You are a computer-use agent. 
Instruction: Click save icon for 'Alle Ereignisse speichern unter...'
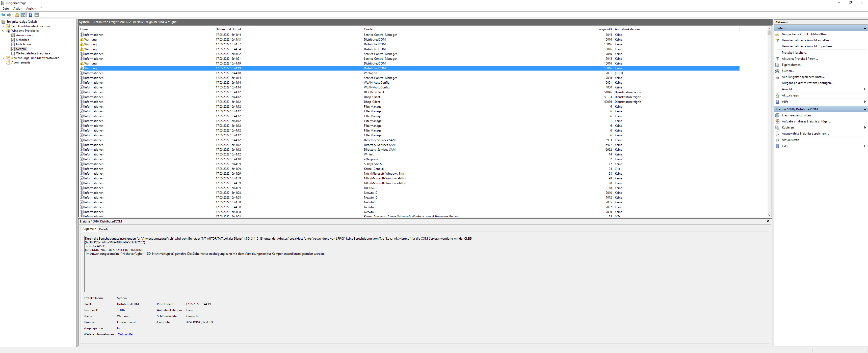778,77
